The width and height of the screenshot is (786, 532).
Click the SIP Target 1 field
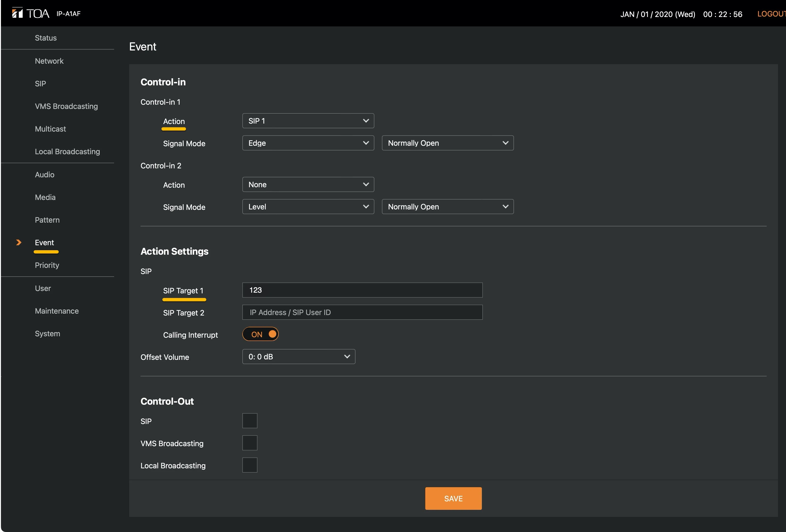click(x=362, y=290)
